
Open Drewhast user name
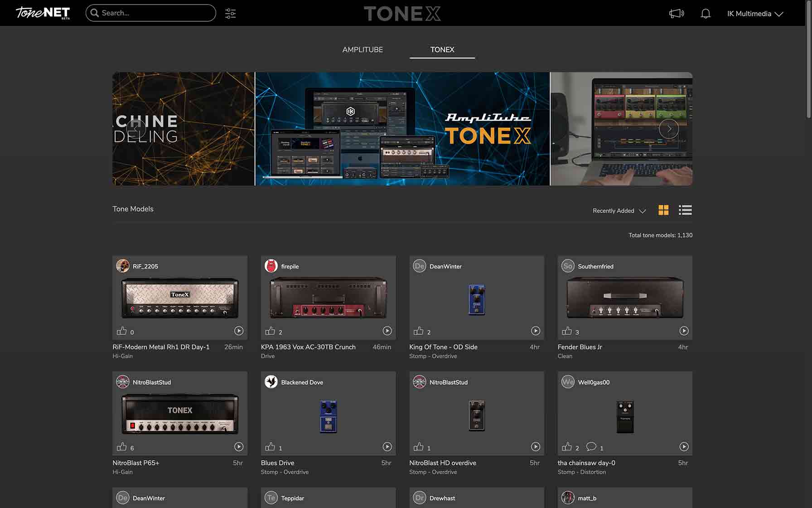tap(442, 498)
